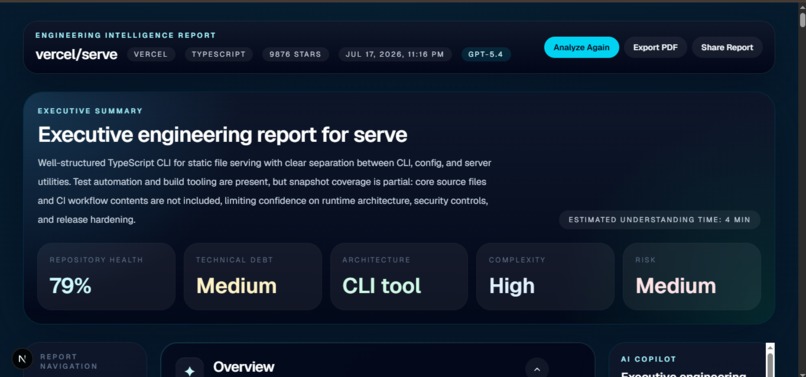Image resolution: width=806 pixels, height=377 pixels.
Task: Select the TYPESCRIPT language tag
Action: 218,55
